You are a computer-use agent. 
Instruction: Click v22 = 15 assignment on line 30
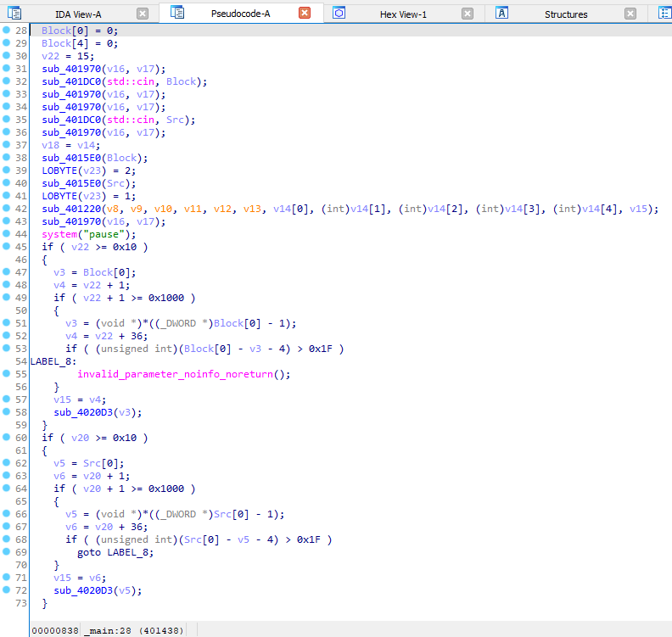(x=68, y=56)
